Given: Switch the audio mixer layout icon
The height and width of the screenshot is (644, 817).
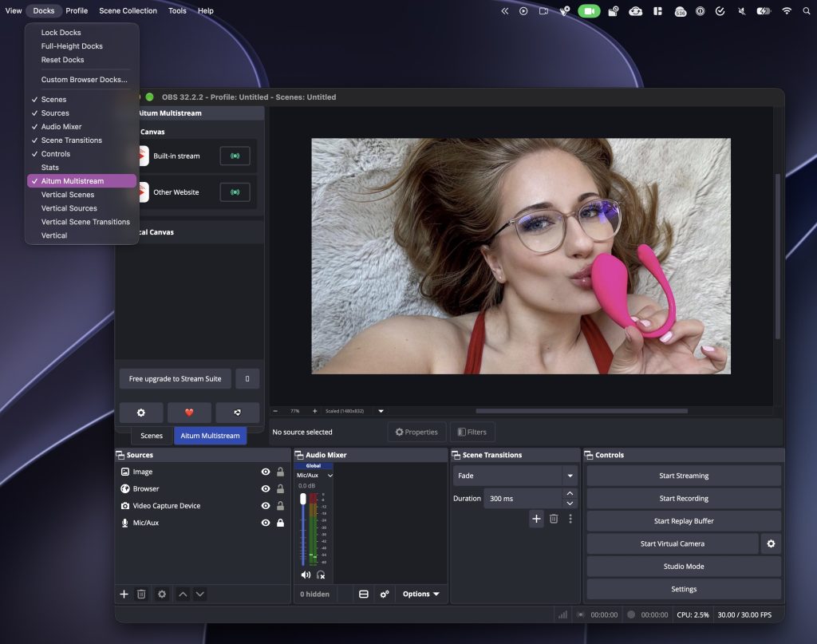Looking at the screenshot, I should point(364,594).
